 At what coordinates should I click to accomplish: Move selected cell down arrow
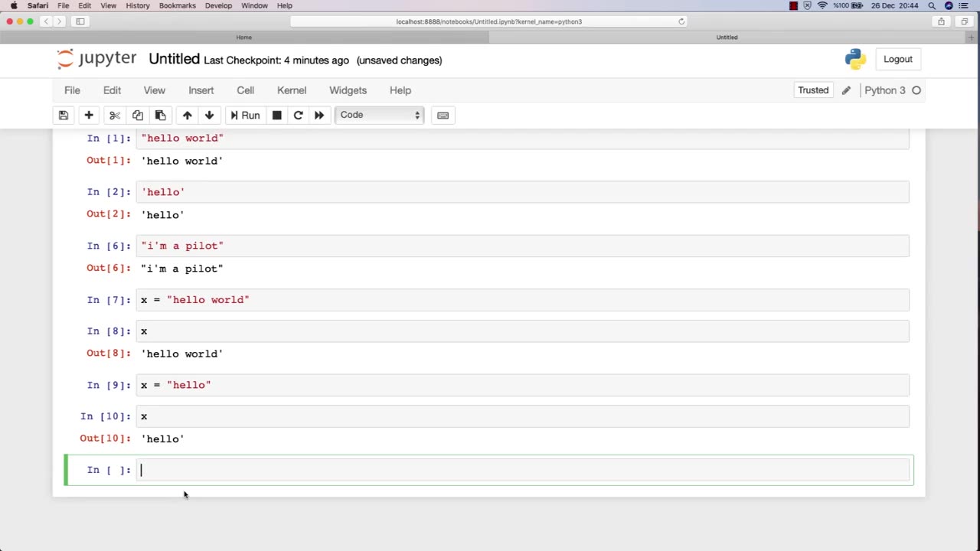pos(209,115)
